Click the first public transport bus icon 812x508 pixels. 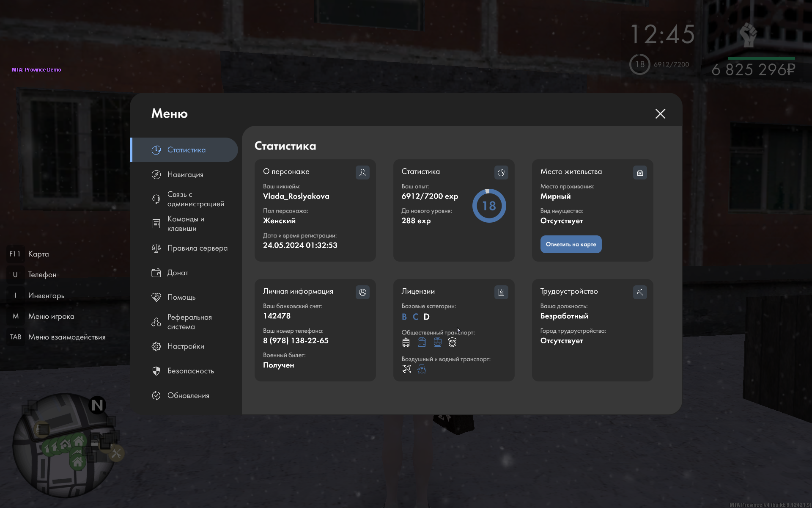406,342
